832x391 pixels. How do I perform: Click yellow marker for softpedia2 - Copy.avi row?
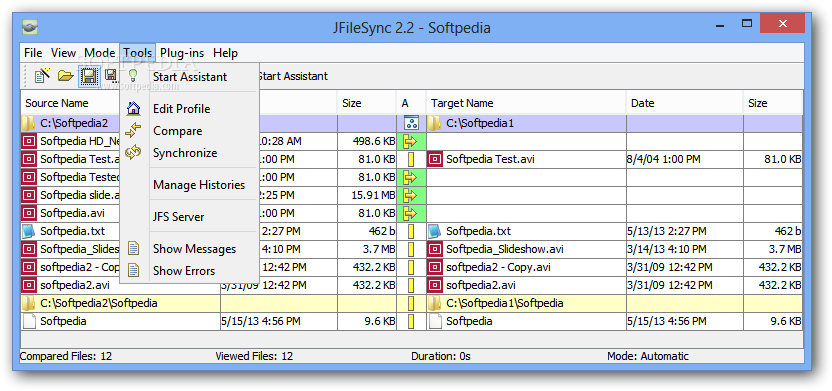point(411,268)
